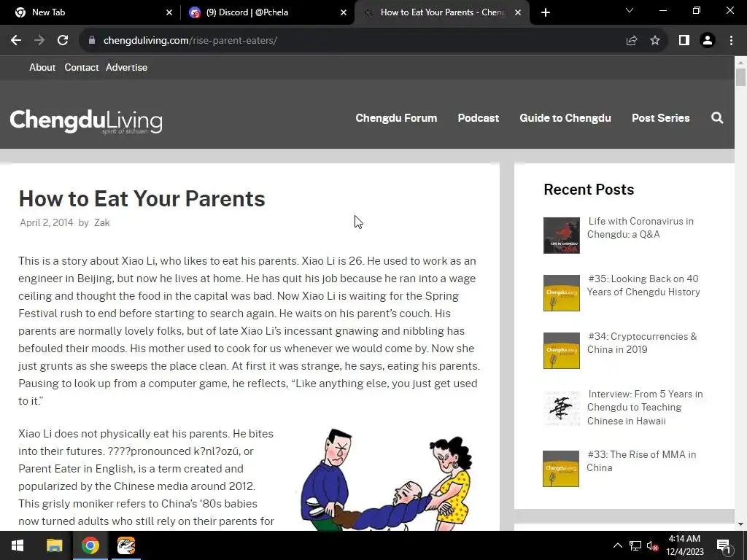Close the New Tab tab
This screenshot has width=747, height=560.
169,12
